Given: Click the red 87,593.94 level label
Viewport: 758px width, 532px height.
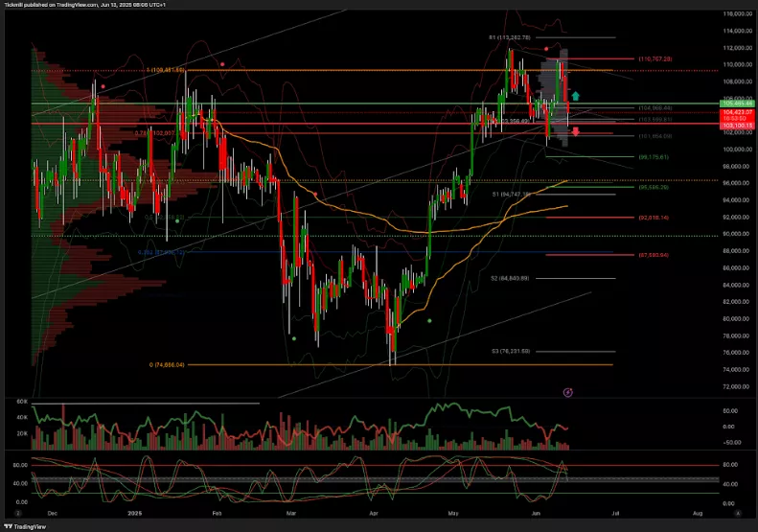Looking at the screenshot, I should coord(656,255).
